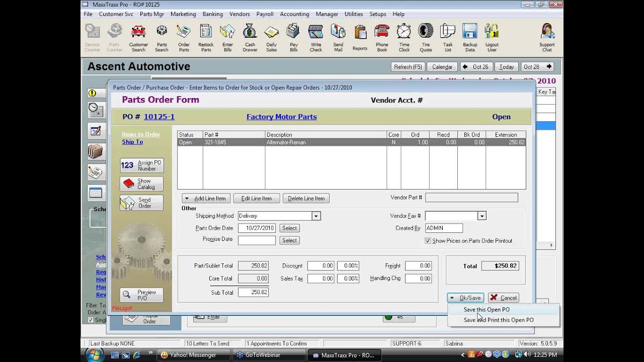Start Backup Data from the toolbar
Screen dimensions: 644x362
470,38
